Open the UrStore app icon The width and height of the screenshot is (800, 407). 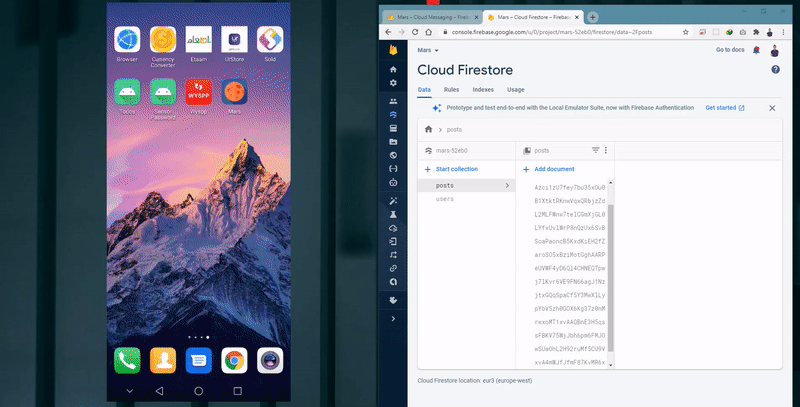tap(234, 40)
